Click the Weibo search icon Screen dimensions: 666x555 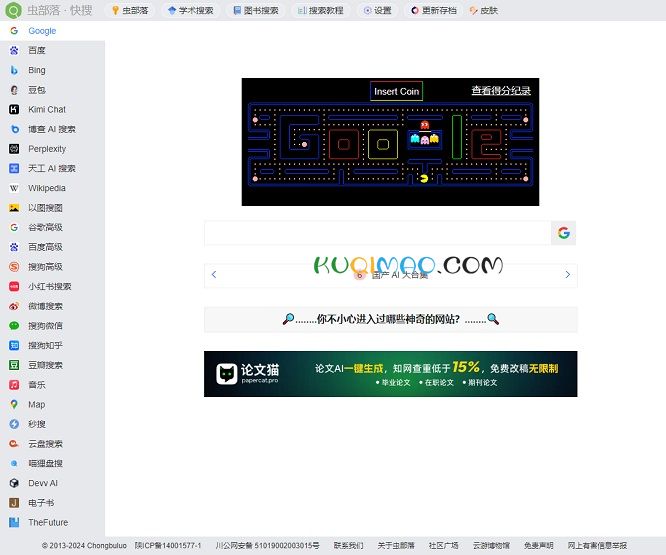(x=14, y=306)
